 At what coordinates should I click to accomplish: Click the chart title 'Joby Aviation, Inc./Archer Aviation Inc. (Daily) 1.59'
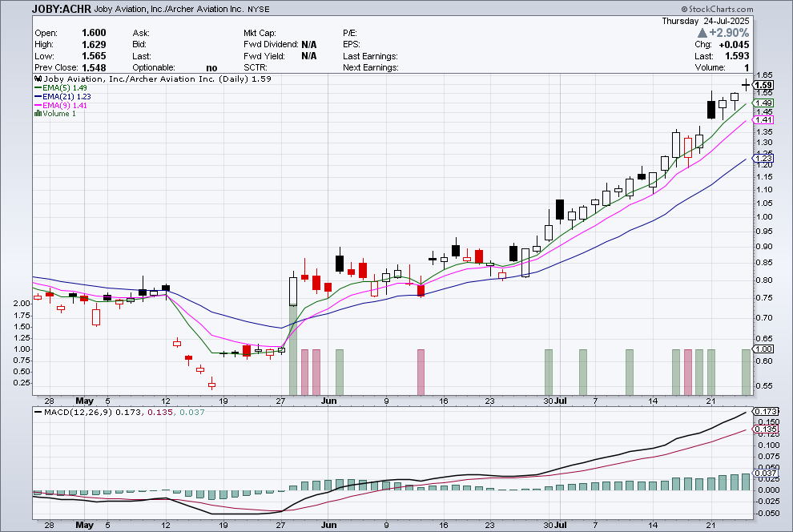point(158,79)
